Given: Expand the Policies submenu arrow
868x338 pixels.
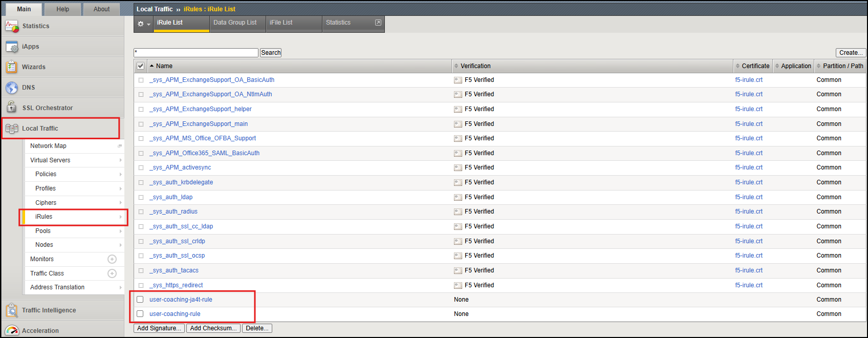Looking at the screenshot, I should tap(121, 174).
